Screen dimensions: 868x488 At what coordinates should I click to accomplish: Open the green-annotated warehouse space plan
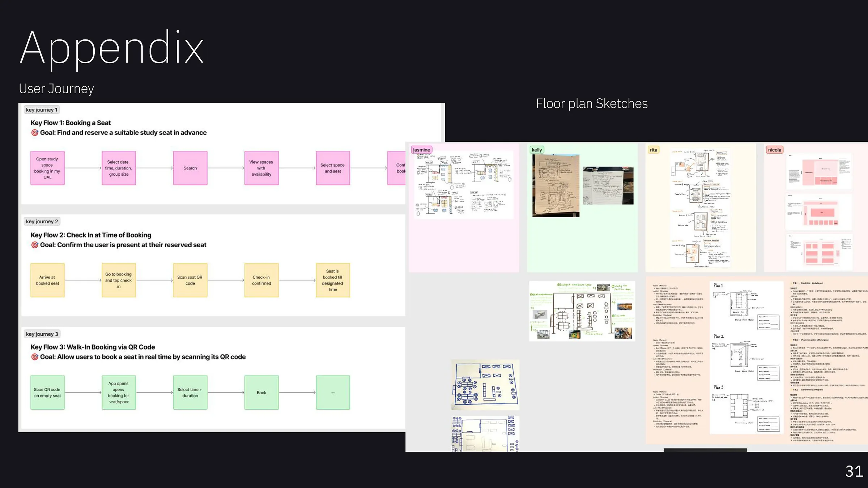coord(582,311)
